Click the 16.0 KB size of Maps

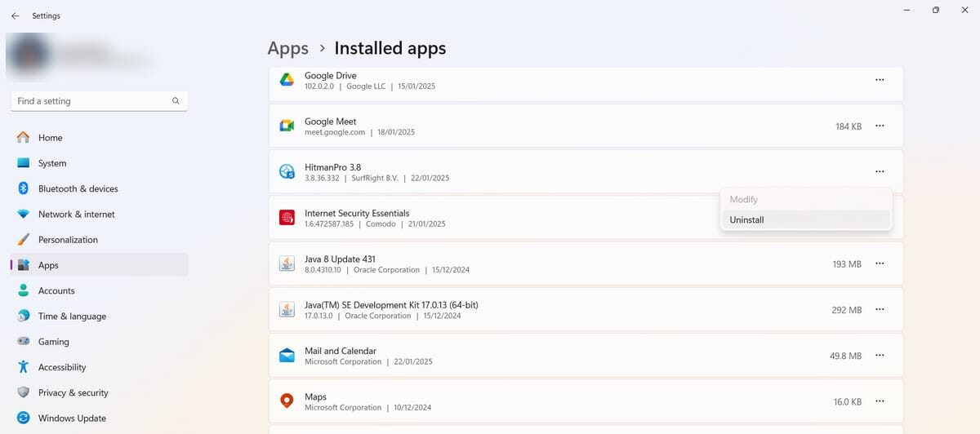click(x=848, y=402)
